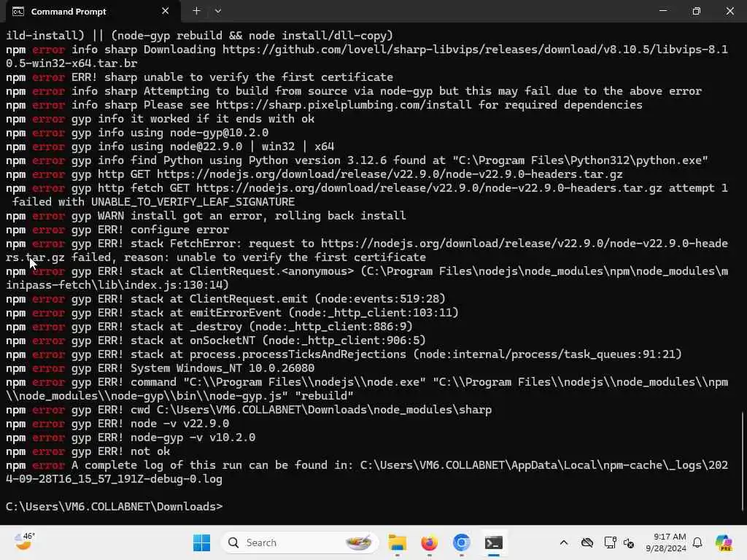747x560 pixels.
Task: Click the text 'process.processTicksAndRejections'
Action: (x=298, y=354)
